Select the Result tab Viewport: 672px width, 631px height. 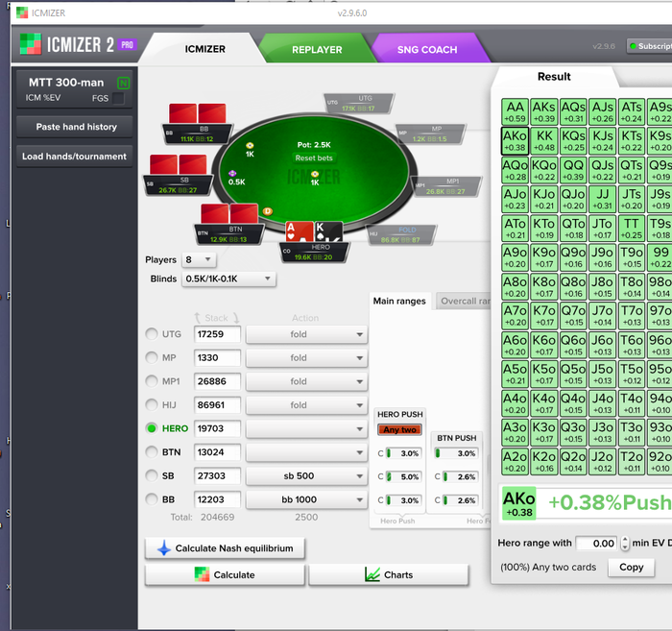pyautogui.click(x=554, y=77)
